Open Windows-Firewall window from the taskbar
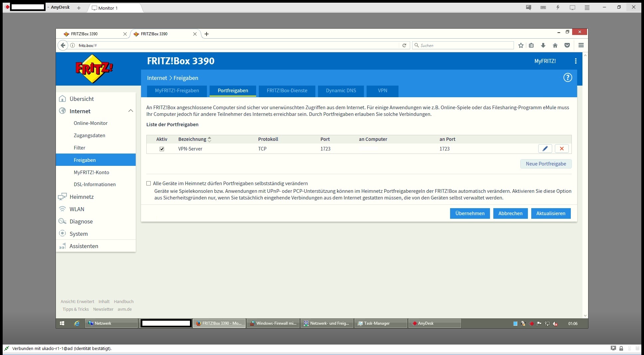Screen dimensions: 644x355 pos(273,323)
